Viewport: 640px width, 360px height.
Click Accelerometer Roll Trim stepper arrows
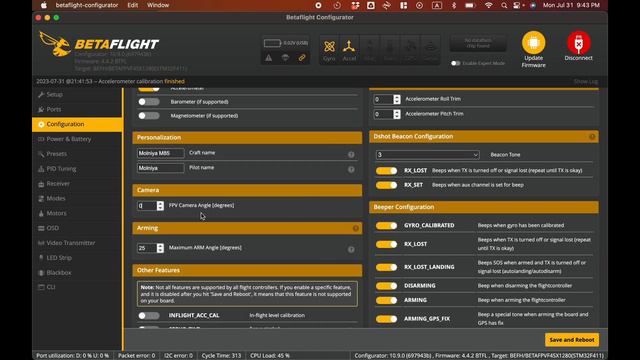(x=397, y=99)
